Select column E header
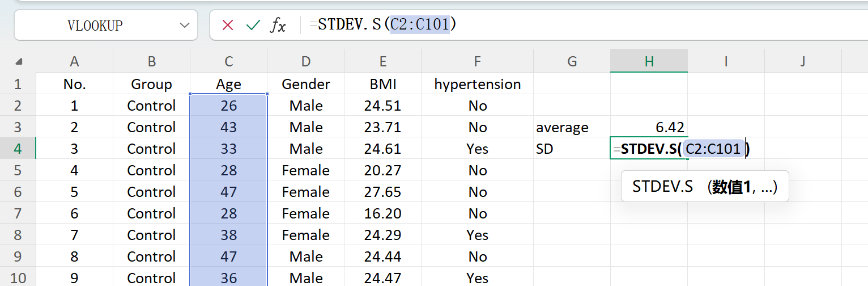The image size is (868, 286). pos(383,61)
